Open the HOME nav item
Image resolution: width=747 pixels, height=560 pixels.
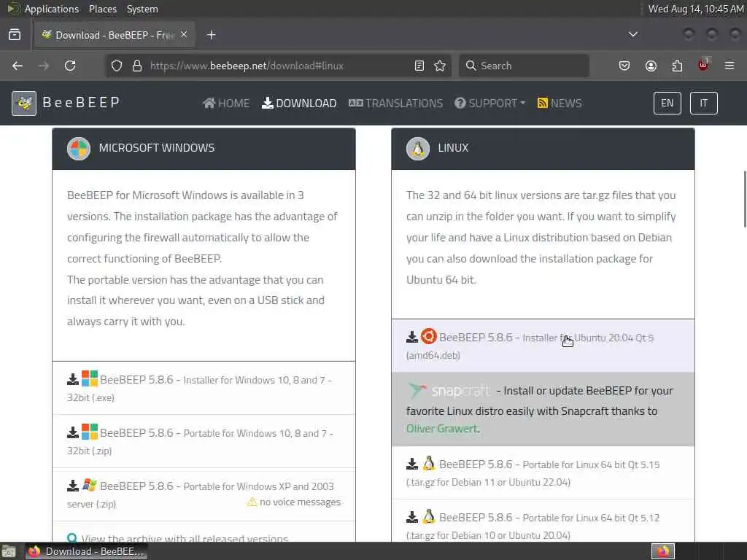pos(226,104)
